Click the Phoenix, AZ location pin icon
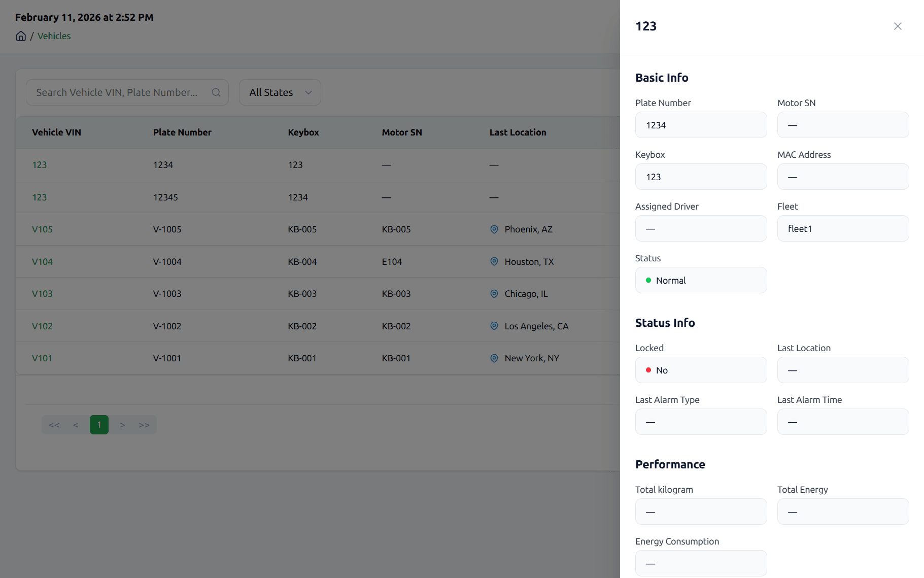This screenshot has height=578, width=924. click(494, 229)
